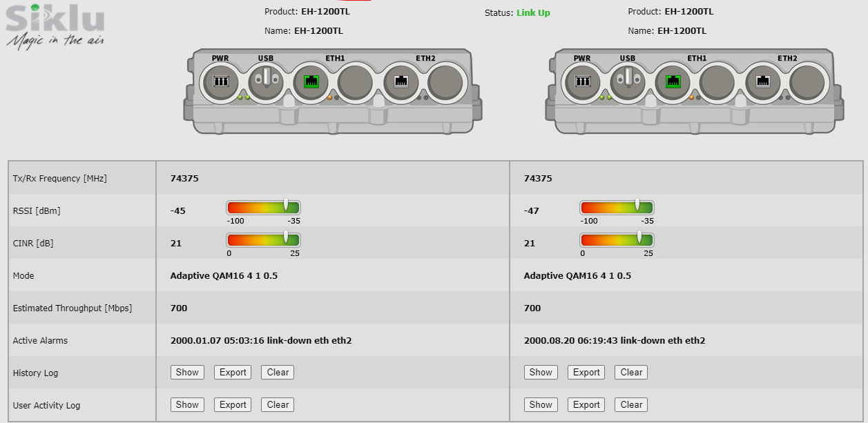This screenshot has height=423, width=868.
Task: Click the ETH2 port on right device
Action: click(x=763, y=81)
